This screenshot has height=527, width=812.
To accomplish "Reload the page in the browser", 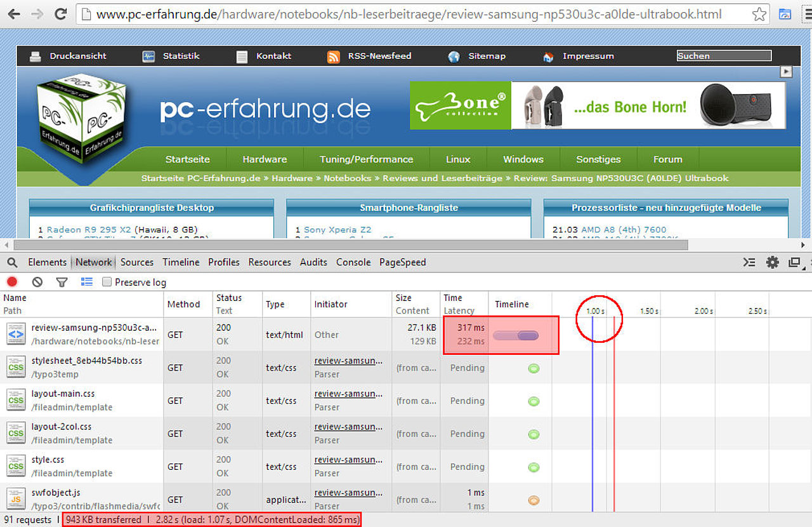I will click(61, 13).
